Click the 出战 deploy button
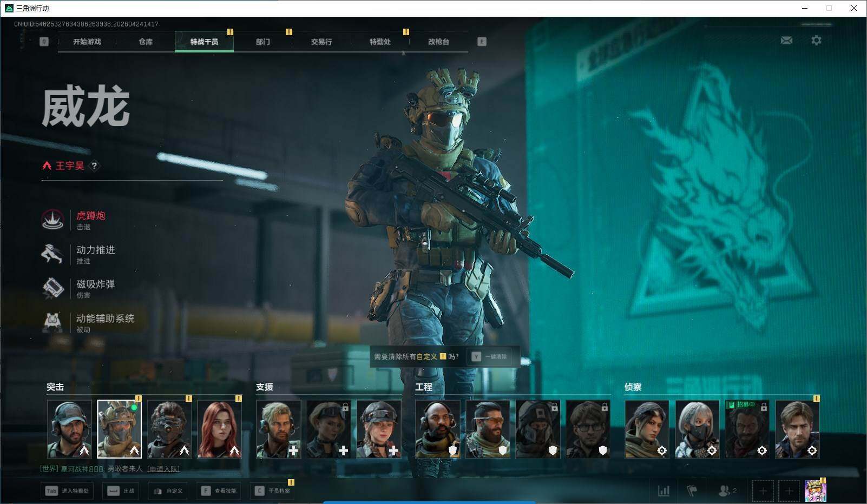The image size is (867, 504). (x=122, y=490)
